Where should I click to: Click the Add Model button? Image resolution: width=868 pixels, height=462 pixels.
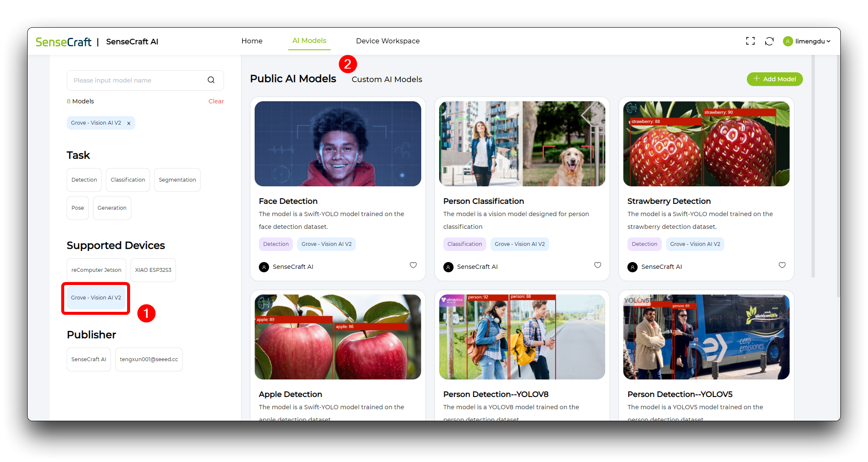point(774,79)
